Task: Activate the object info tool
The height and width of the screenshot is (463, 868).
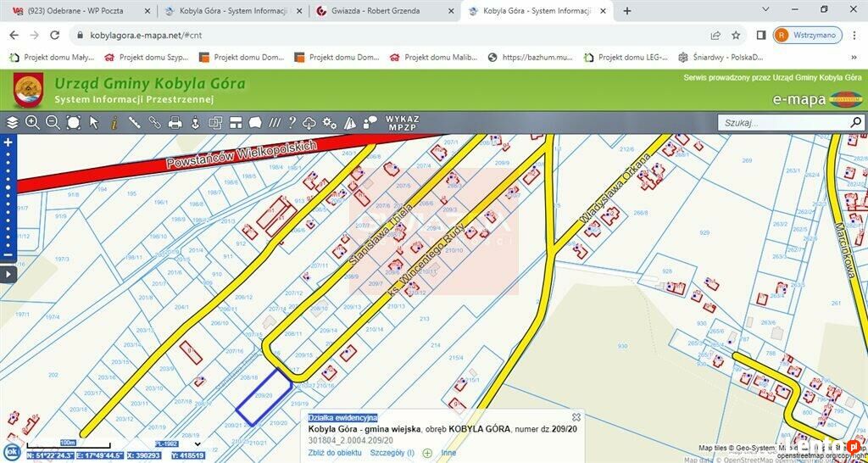Action: pos(114,122)
